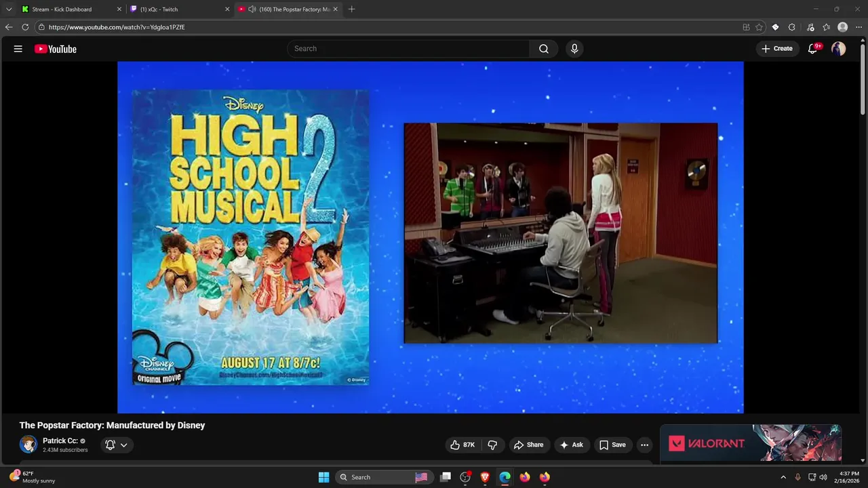The height and width of the screenshot is (488, 868).
Task: Open the first Firefox taskbar icon
Action: pyautogui.click(x=525, y=477)
